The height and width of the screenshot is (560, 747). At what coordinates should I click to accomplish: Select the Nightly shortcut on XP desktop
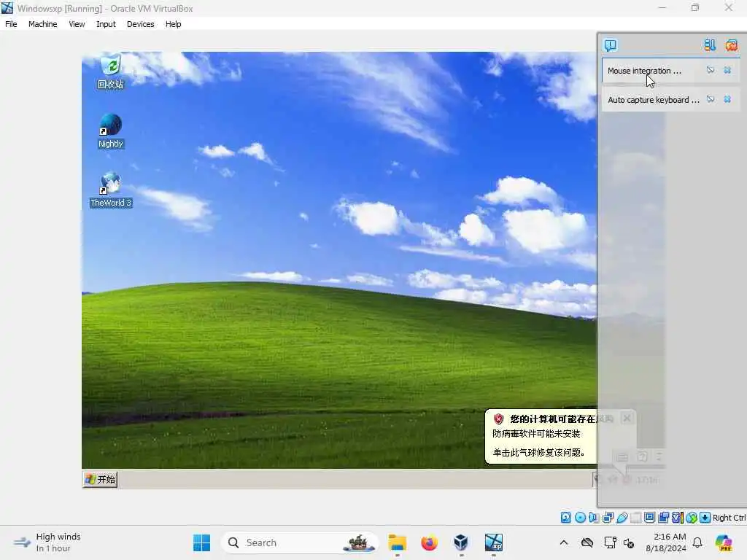point(111,131)
